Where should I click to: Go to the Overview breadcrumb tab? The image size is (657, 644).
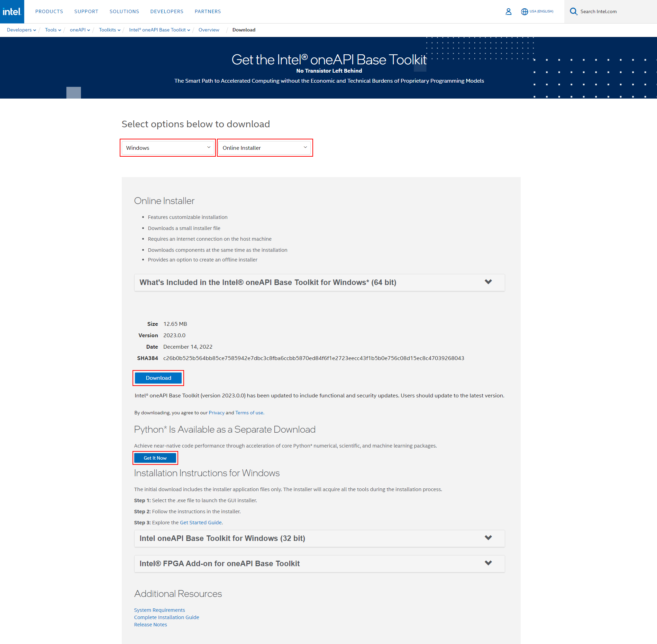pyautogui.click(x=209, y=30)
